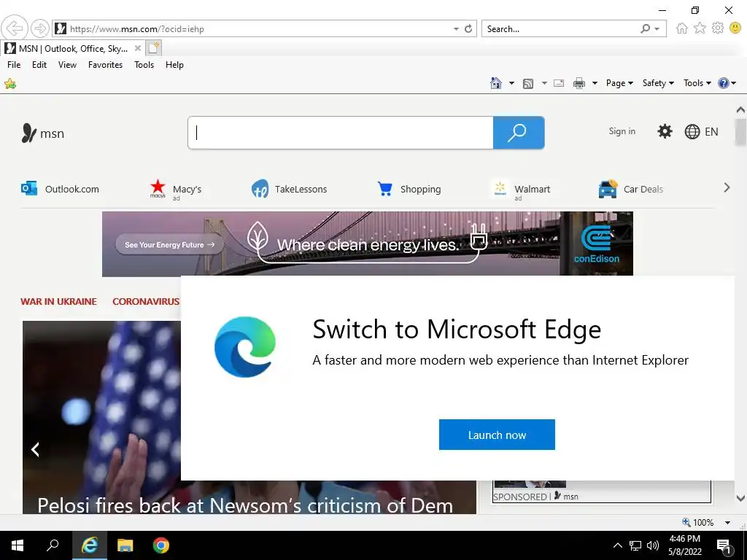This screenshot has width=747, height=560.
Task: Open the Macy's ad shortcut
Action: point(175,190)
